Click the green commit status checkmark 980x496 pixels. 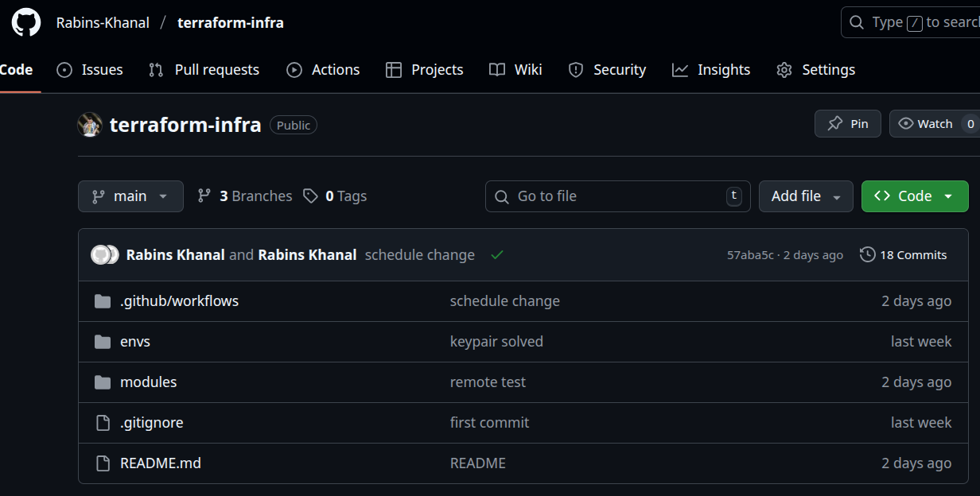pyautogui.click(x=497, y=255)
